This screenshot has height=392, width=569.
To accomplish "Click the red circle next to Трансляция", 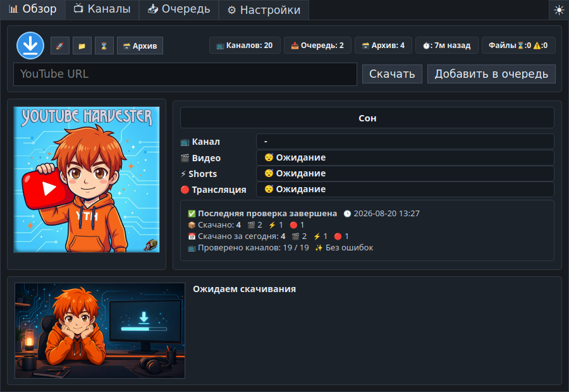I will click(x=185, y=190).
